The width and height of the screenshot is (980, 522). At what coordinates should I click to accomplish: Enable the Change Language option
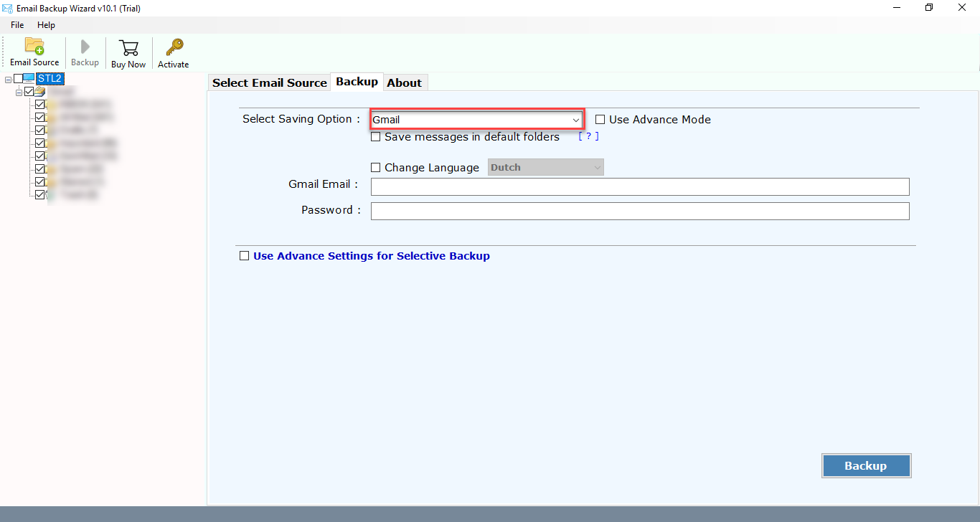375,167
